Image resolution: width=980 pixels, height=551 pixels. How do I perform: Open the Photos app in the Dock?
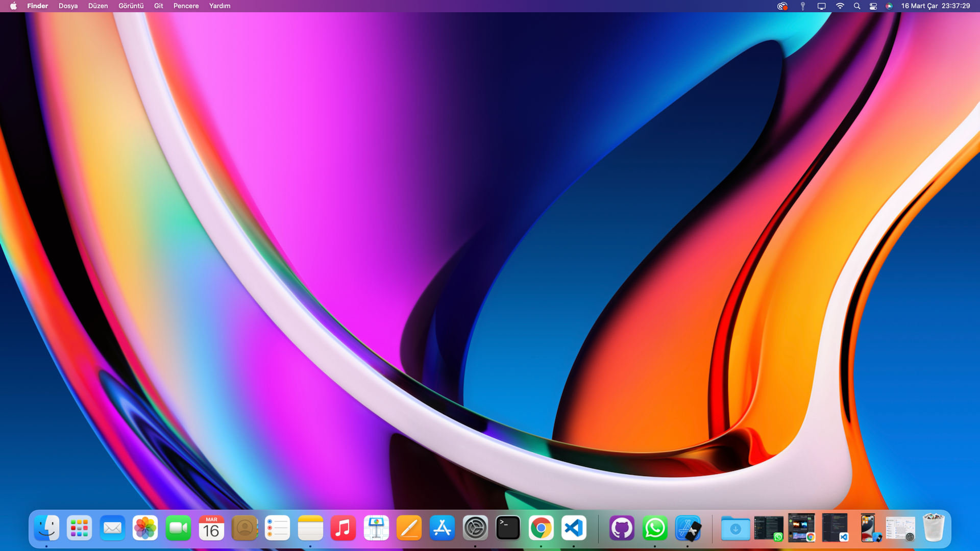pyautogui.click(x=145, y=528)
